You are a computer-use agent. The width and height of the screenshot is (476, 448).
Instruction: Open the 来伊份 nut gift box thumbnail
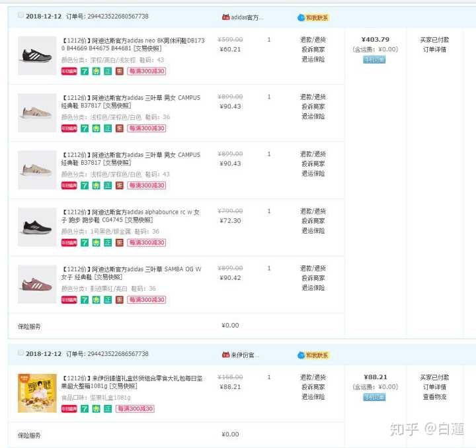click(37, 392)
